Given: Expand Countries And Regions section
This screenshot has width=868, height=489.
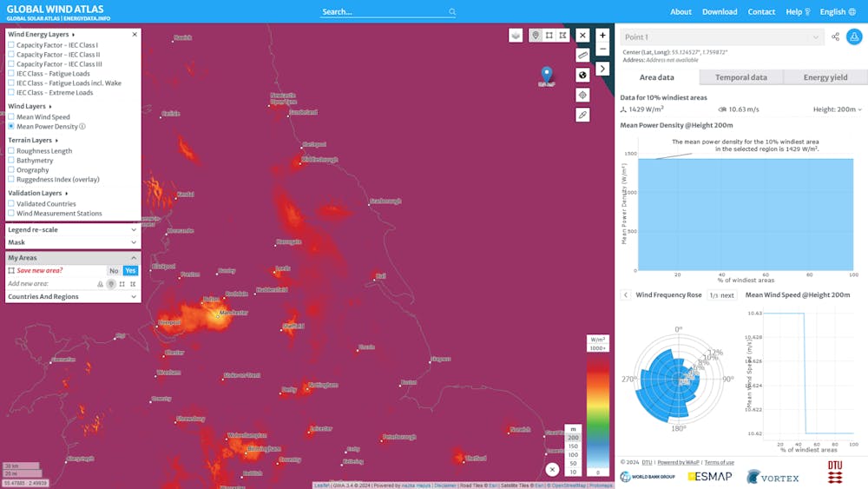Looking at the screenshot, I should tap(73, 297).
